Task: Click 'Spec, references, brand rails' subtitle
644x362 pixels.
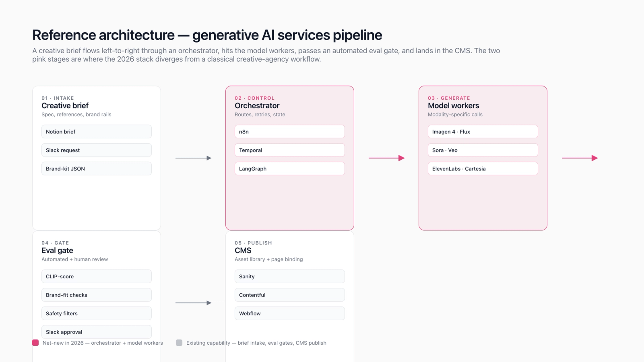Action: pos(76,115)
